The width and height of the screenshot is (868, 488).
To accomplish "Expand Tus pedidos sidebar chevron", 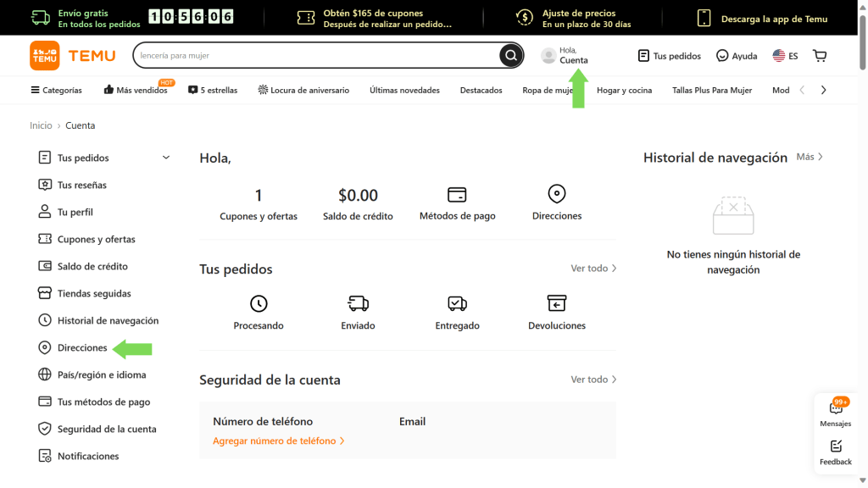I will click(165, 158).
